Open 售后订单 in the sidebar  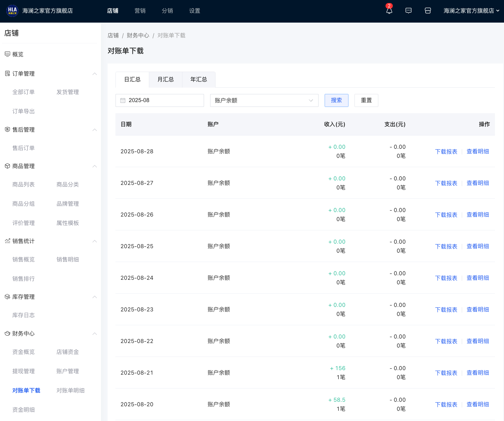(24, 148)
